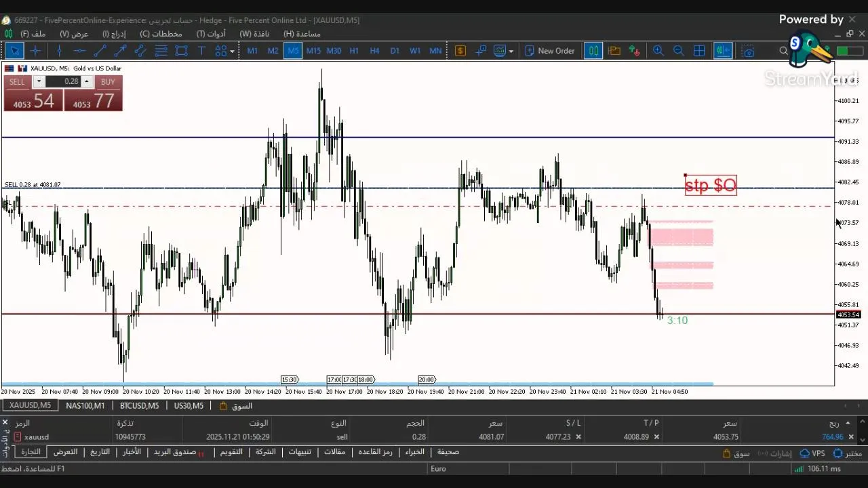Open the صندوق البريد mailbox tab
Image resolution: width=868 pixels, height=488 pixels.
click(x=178, y=452)
